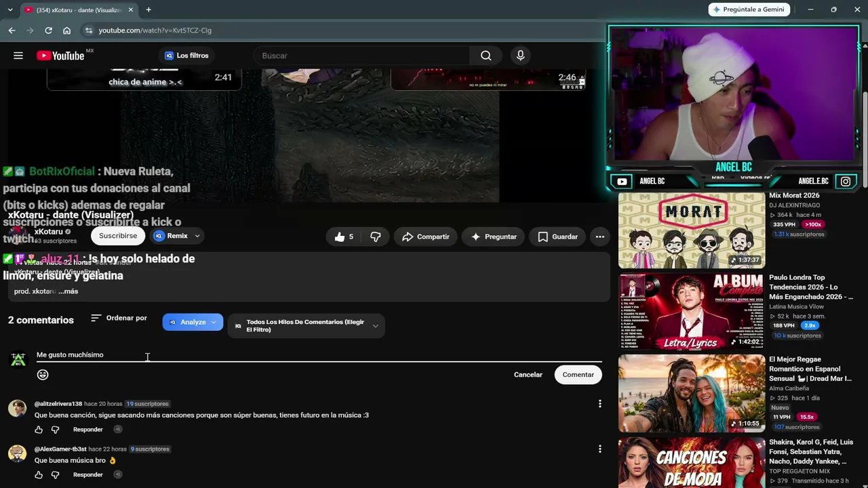
Task: Open more actions menu beside Guardar
Action: point(599,237)
